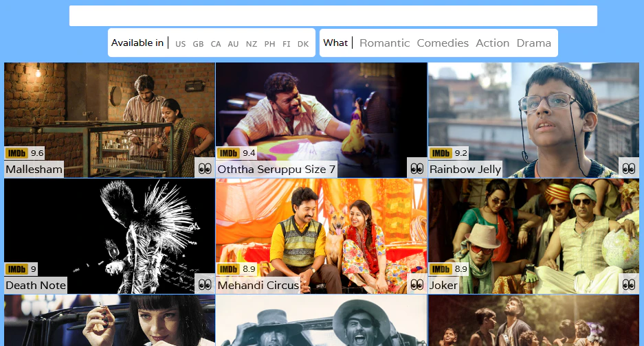Click the 9.2 rating on Rainbow Jelly

(x=460, y=154)
